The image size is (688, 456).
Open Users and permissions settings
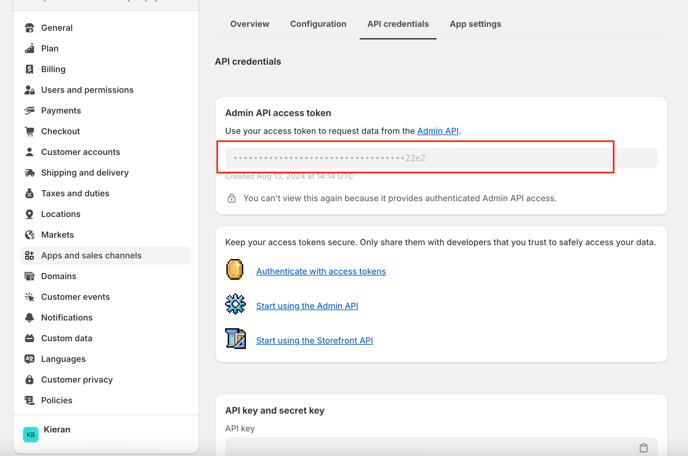87,90
